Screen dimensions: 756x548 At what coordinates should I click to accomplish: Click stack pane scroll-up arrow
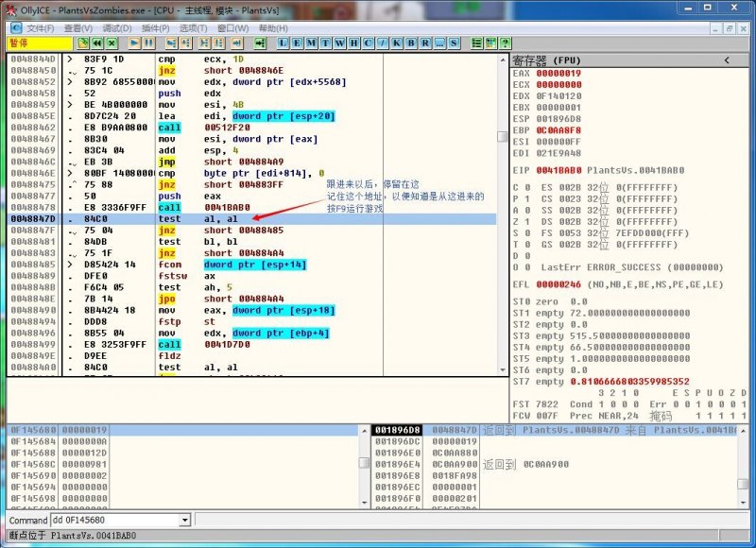point(743,431)
